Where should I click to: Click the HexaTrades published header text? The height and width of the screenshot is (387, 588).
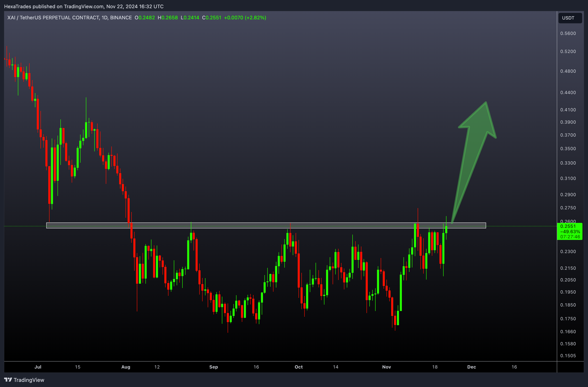[84, 6]
